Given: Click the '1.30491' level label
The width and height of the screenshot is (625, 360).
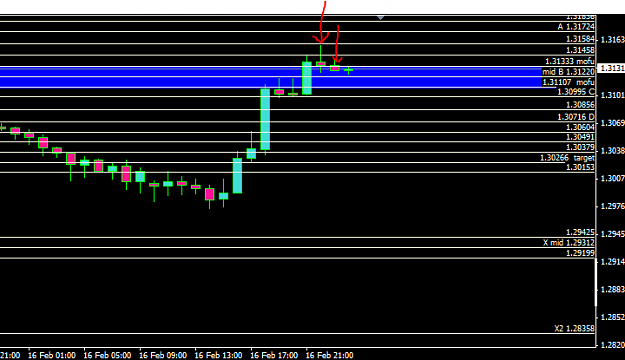Looking at the screenshot, I should 580,137.
